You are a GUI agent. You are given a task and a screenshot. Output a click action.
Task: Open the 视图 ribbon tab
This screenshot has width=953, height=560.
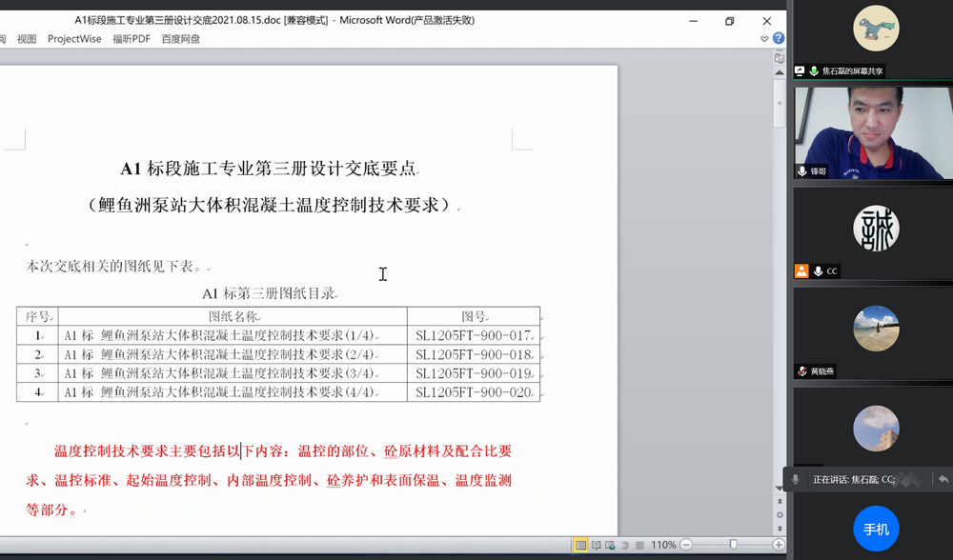pos(27,39)
